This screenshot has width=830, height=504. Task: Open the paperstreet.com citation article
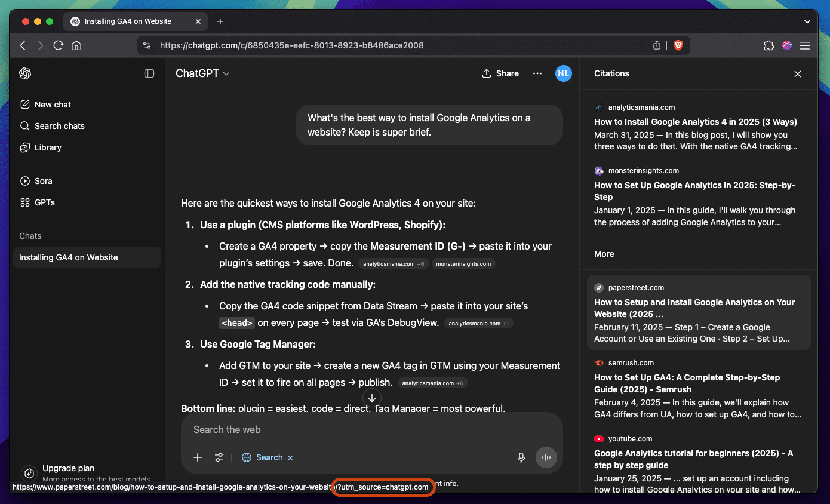click(699, 312)
